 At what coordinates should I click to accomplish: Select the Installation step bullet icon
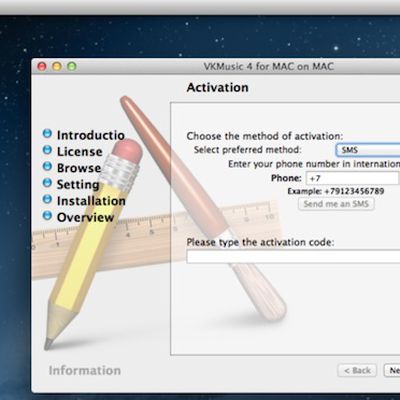47,199
